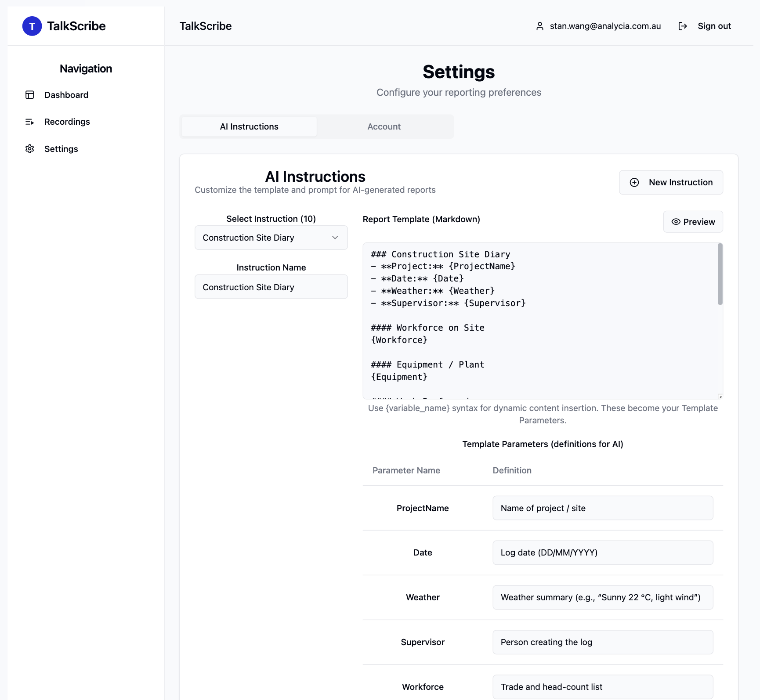Switch to the Account tab
The height and width of the screenshot is (700, 760).
tap(384, 126)
